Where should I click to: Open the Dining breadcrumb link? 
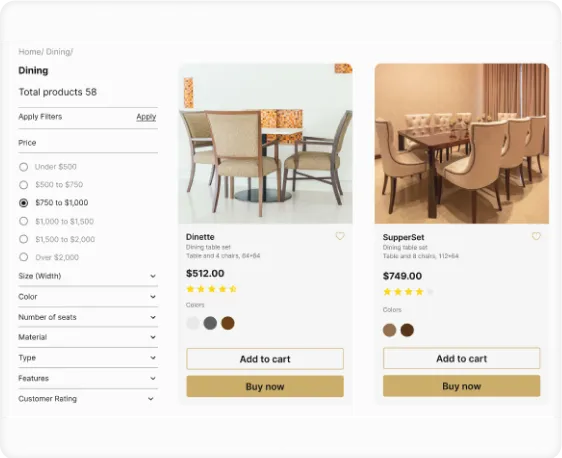pyautogui.click(x=58, y=52)
